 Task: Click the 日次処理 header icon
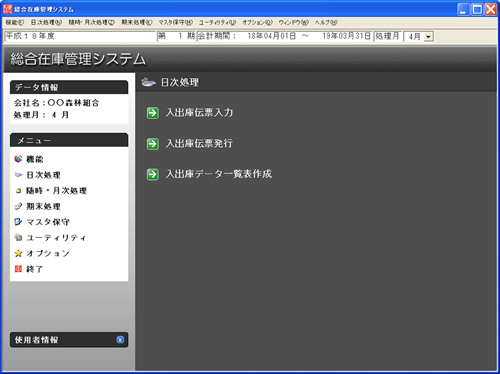tap(148, 82)
